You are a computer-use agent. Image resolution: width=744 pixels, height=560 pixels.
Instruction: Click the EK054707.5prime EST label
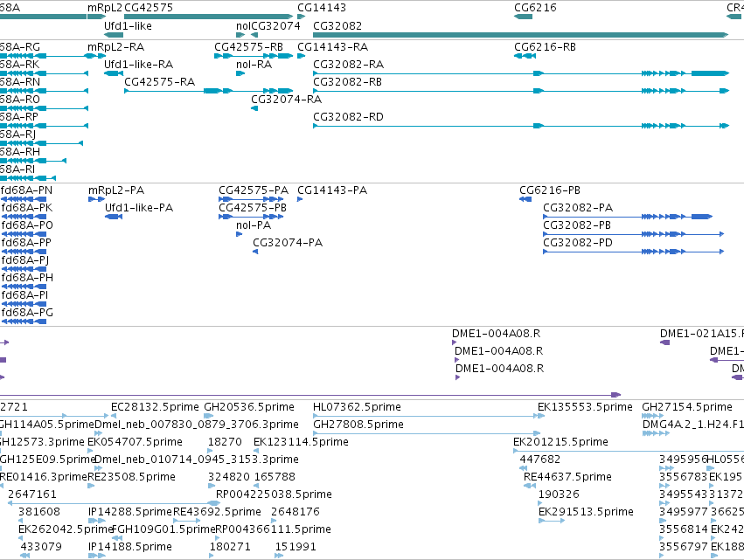[136, 442]
